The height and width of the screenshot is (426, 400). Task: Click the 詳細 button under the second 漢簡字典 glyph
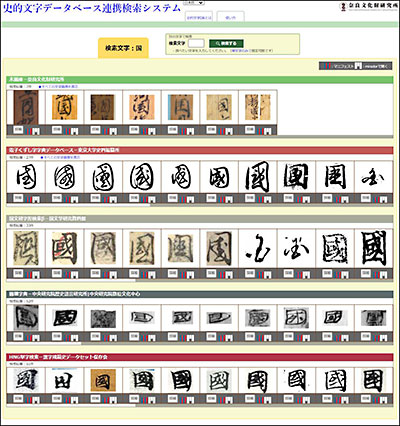pyautogui.click(x=57, y=336)
